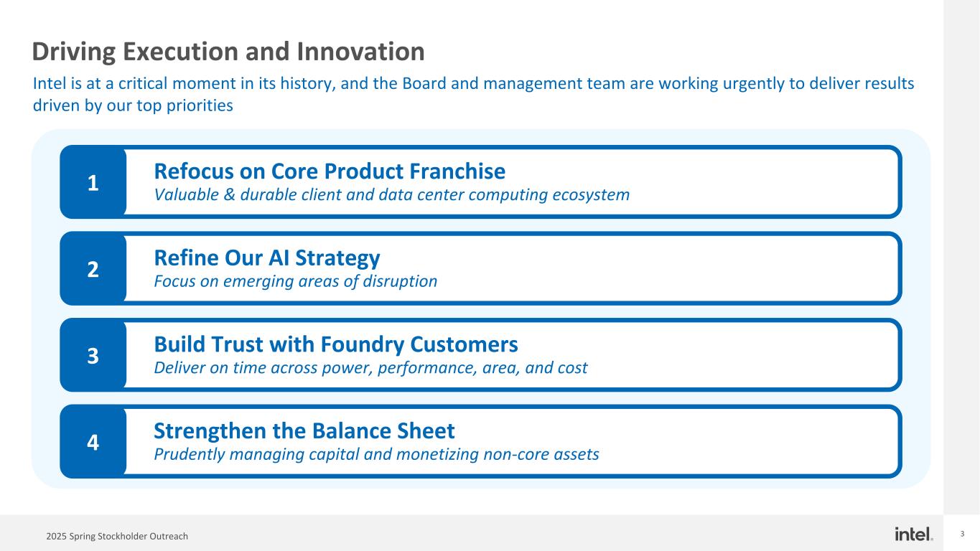The image size is (980, 551).
Task: Select the "Build Trust with Foundry Customers" heading
Action: [336, 344]
